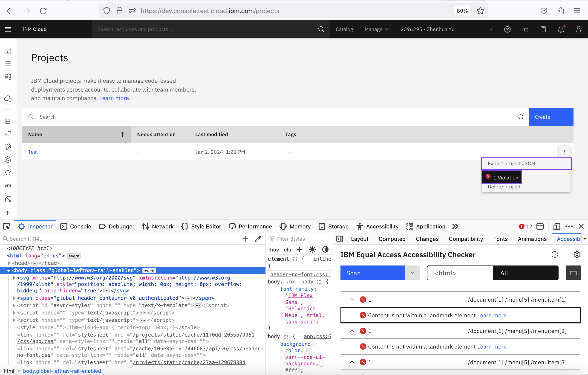
Task: Open the Style Editor tab
Action: (201, 227)
